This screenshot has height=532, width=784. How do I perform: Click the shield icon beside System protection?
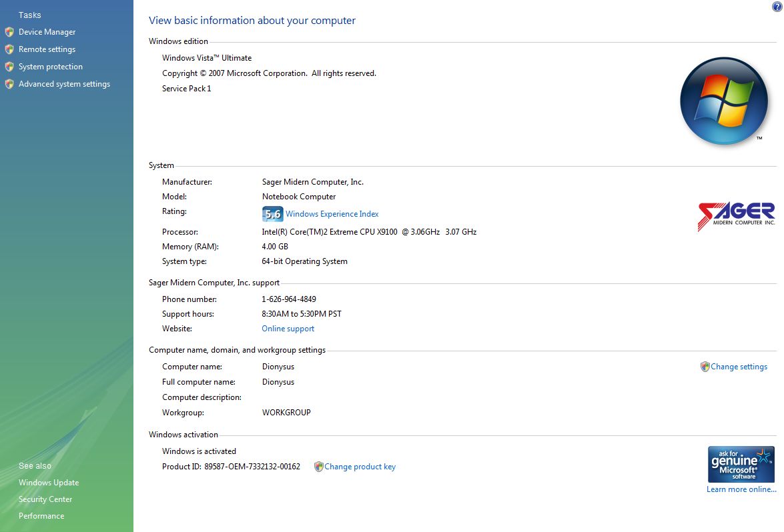[9, 67]
